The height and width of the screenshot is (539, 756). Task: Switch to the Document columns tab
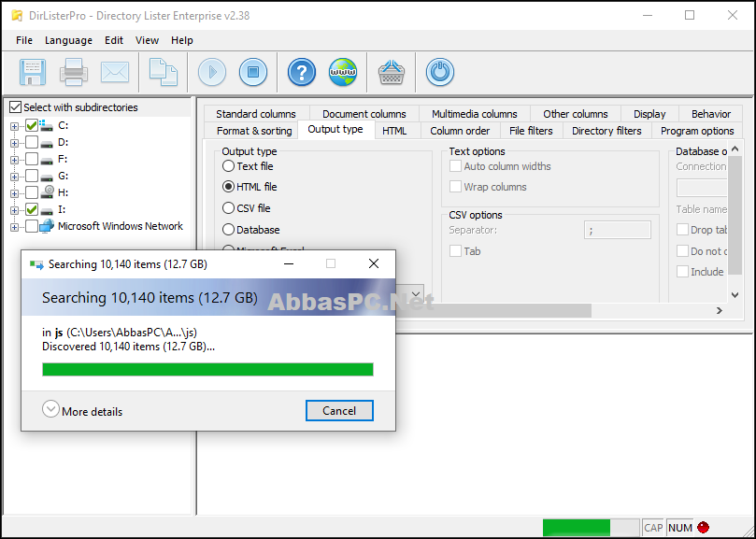[x=364, y=114]
